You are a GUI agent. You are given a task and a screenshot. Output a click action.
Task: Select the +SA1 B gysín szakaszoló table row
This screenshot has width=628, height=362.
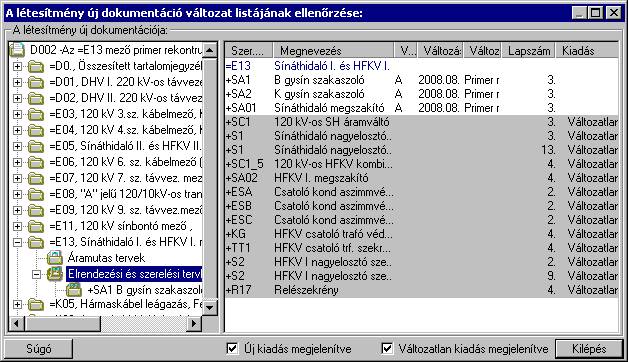tap(421, 80)
